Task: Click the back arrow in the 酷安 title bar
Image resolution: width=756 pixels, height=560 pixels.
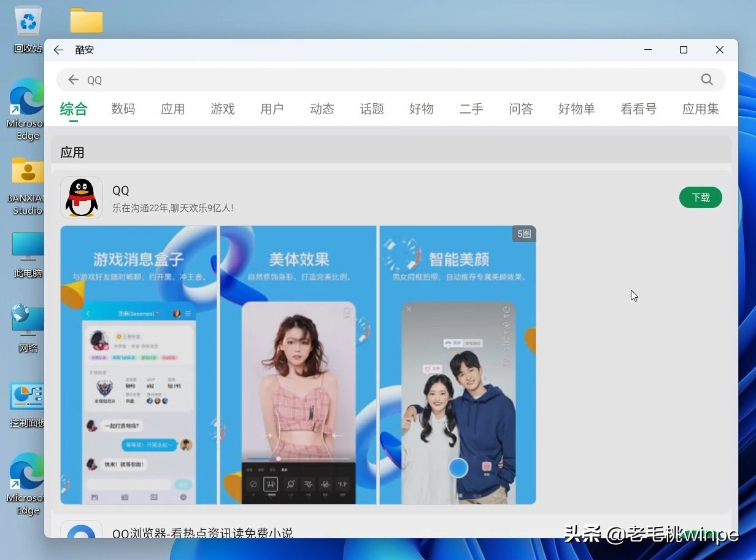Action: pyautogui.click(x=59, y=50)
